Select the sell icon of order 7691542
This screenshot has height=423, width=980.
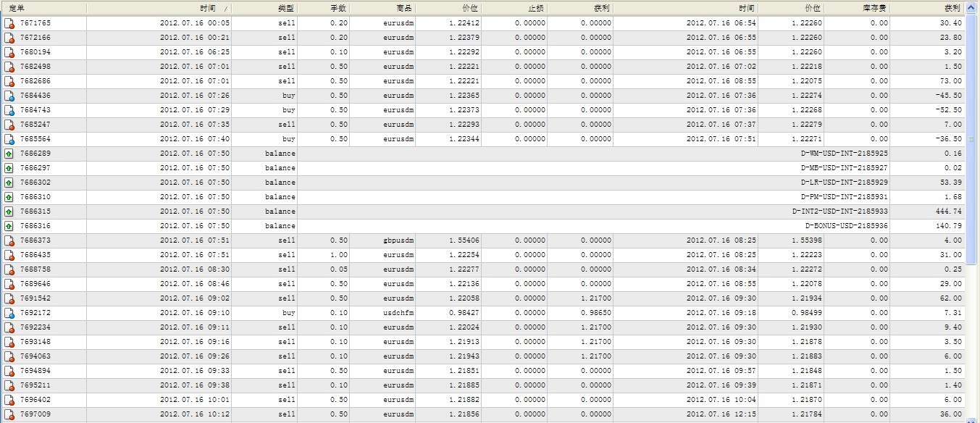[9, 298]
